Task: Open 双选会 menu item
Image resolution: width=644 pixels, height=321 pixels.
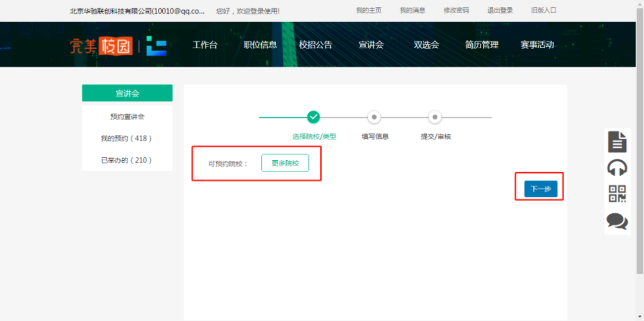Action: (x=426, y=45)
